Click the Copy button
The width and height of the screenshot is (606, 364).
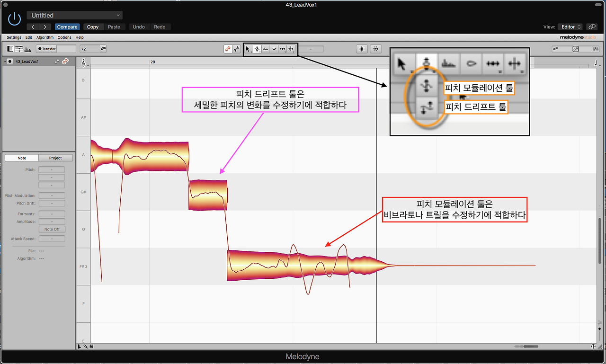(93, 27)
